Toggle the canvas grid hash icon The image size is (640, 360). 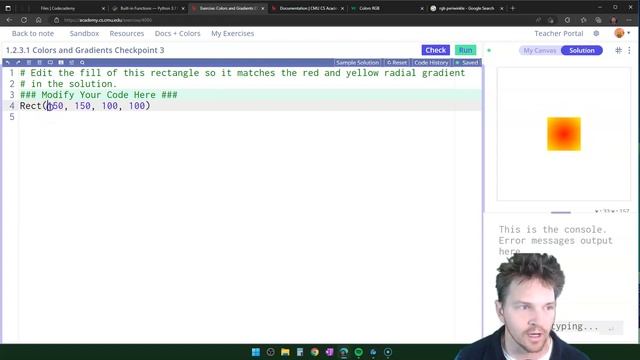[x=618, y=50]
